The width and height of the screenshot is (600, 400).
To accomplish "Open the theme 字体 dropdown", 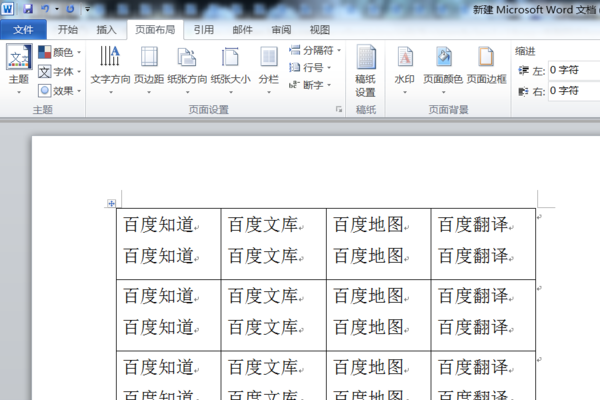I will click(x=59, y=72).
